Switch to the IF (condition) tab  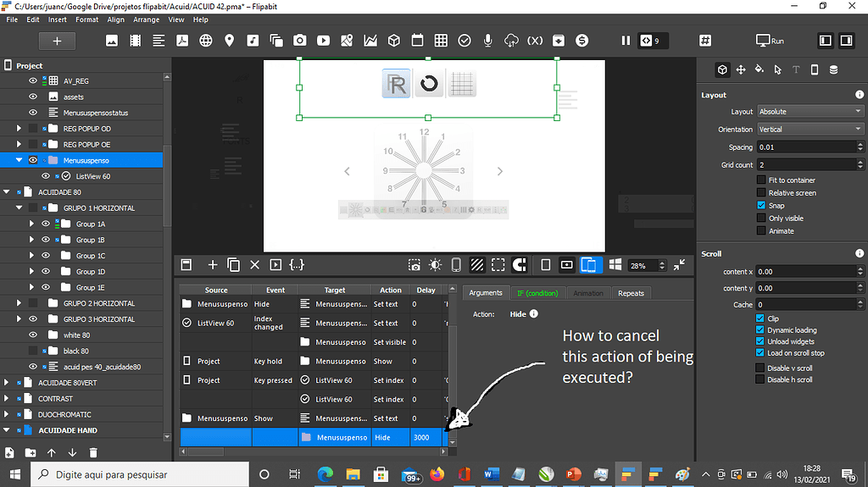[537, 293]
